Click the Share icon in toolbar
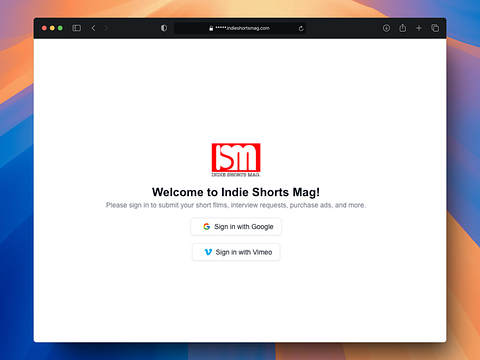 [403, 28]
